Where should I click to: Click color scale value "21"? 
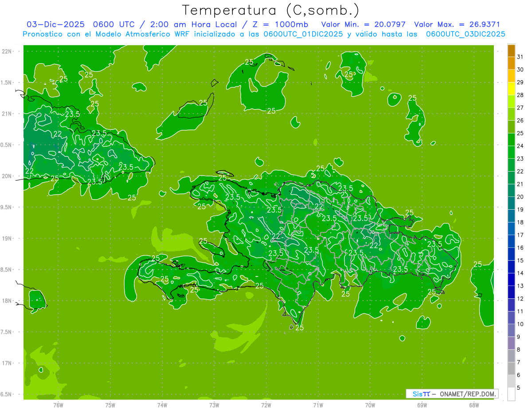pyautogui.click(x=520, y=184)
